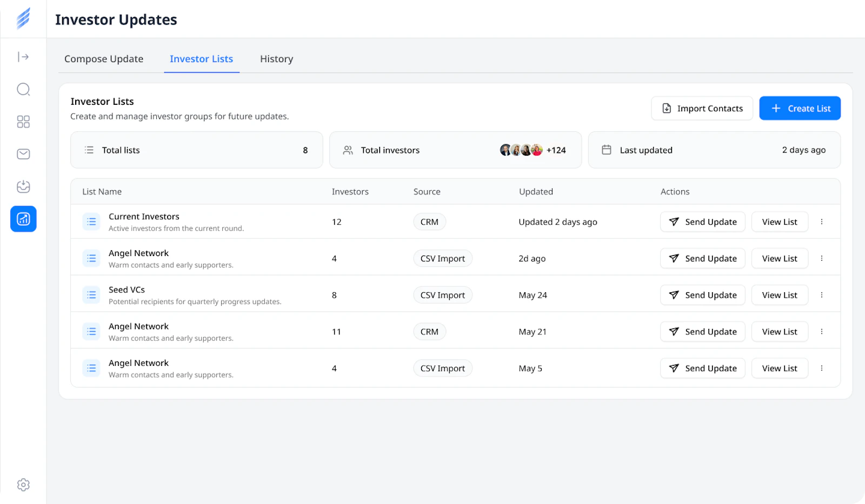Select the highlighted investor updates chart icon
The width and height of the screenshot is (865, 504).
pos(23,219)
